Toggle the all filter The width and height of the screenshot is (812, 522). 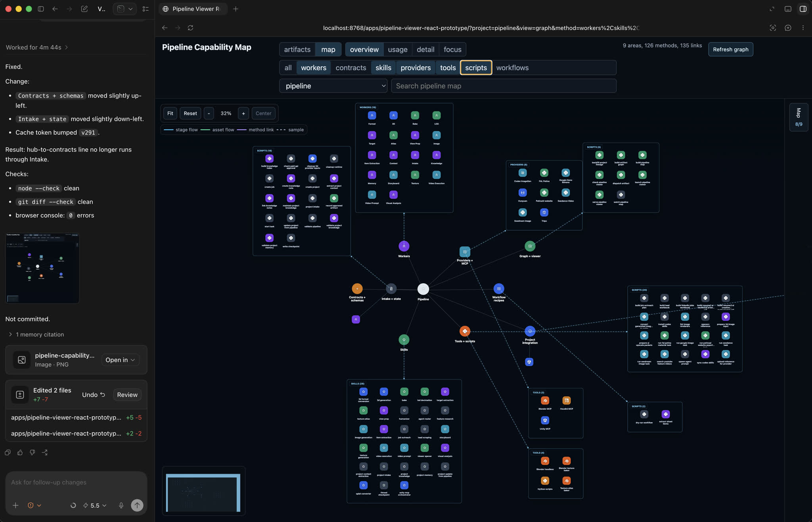tap(288, 68)
